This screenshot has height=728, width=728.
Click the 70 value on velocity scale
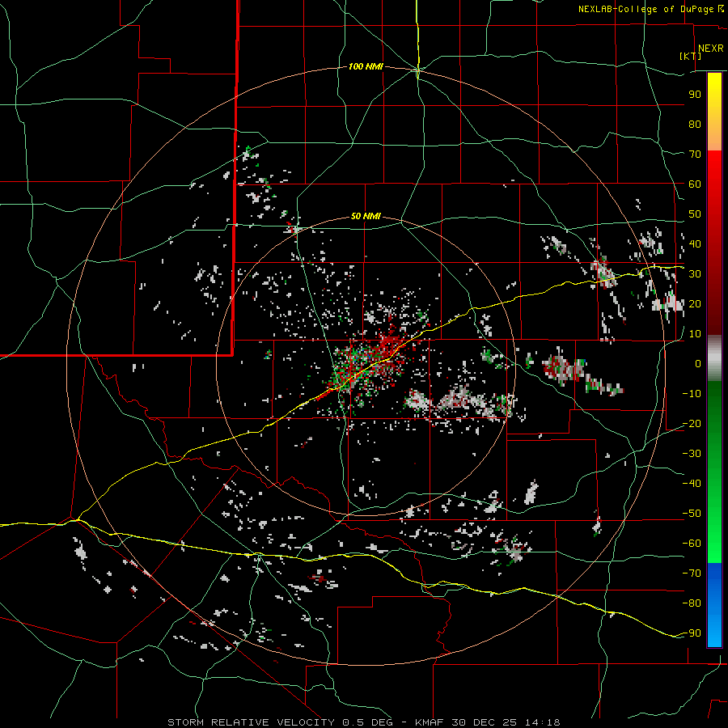(695, 154)
